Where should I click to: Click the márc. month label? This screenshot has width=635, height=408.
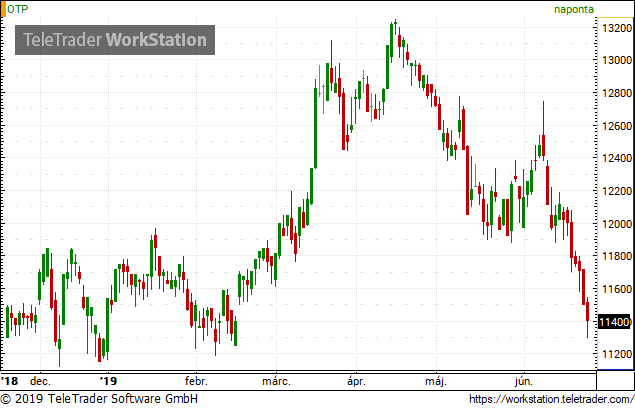(x=276, y=381)
